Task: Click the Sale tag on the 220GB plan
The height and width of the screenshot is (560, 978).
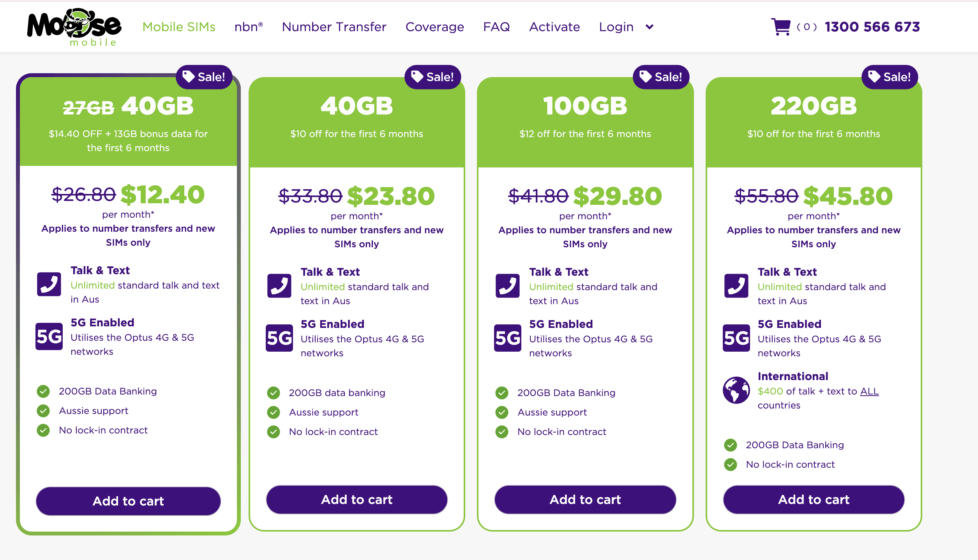Action: point(890,77)
